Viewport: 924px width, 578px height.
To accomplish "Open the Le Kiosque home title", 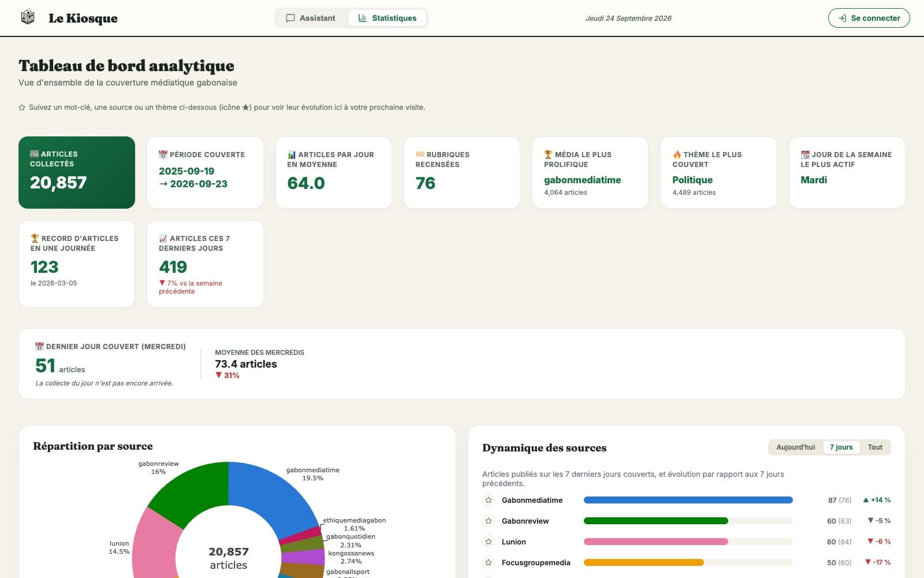I will (x=83, y=18).
